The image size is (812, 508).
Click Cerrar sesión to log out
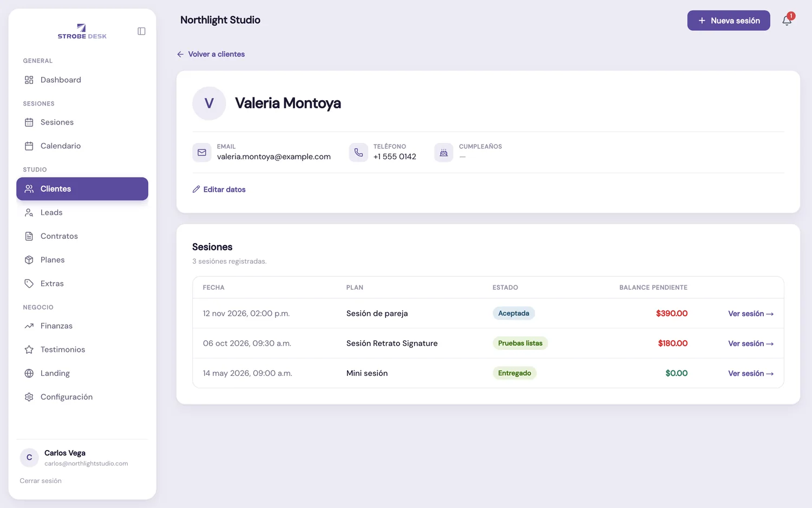(41, 481)
